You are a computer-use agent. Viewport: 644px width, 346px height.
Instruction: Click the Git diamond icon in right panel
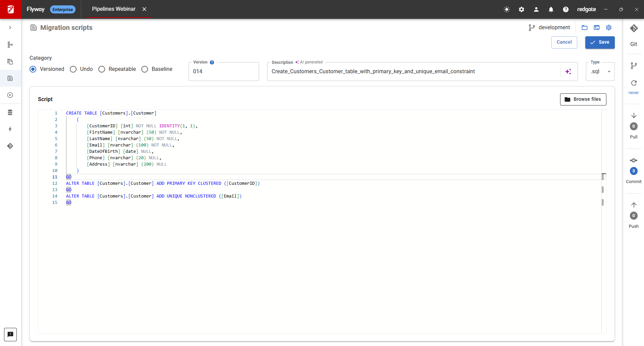tap(634, 29)
